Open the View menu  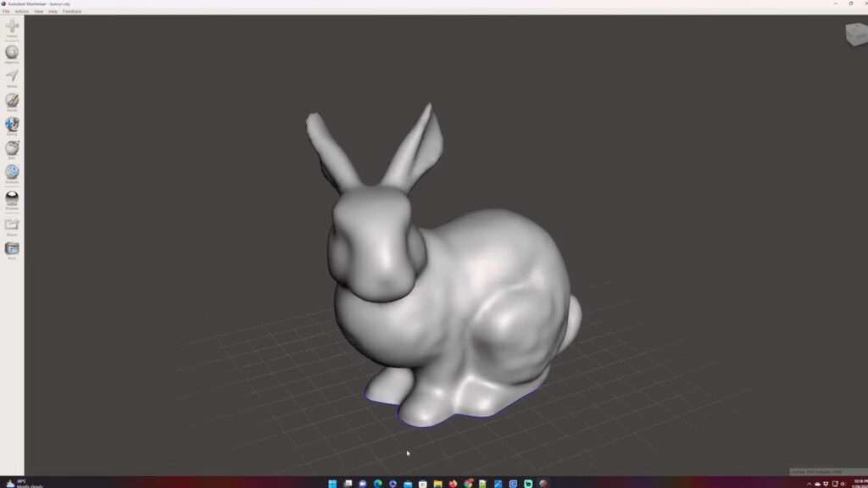[38, 11]
